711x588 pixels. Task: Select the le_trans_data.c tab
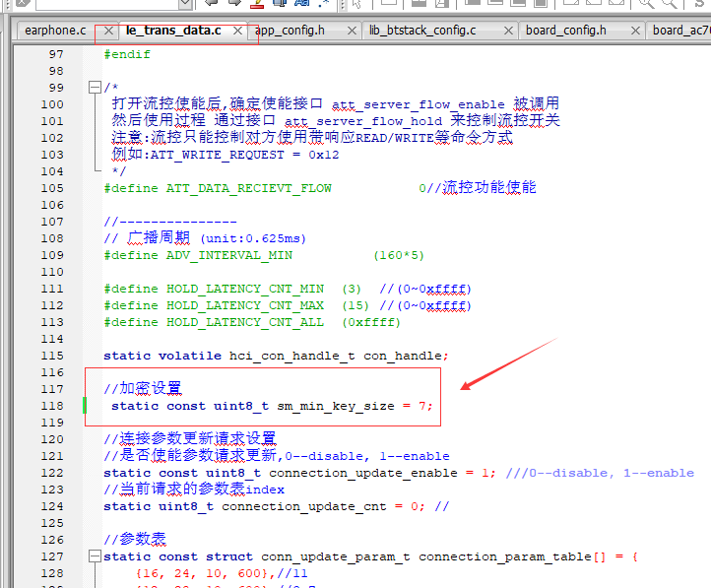coord(173,31)
